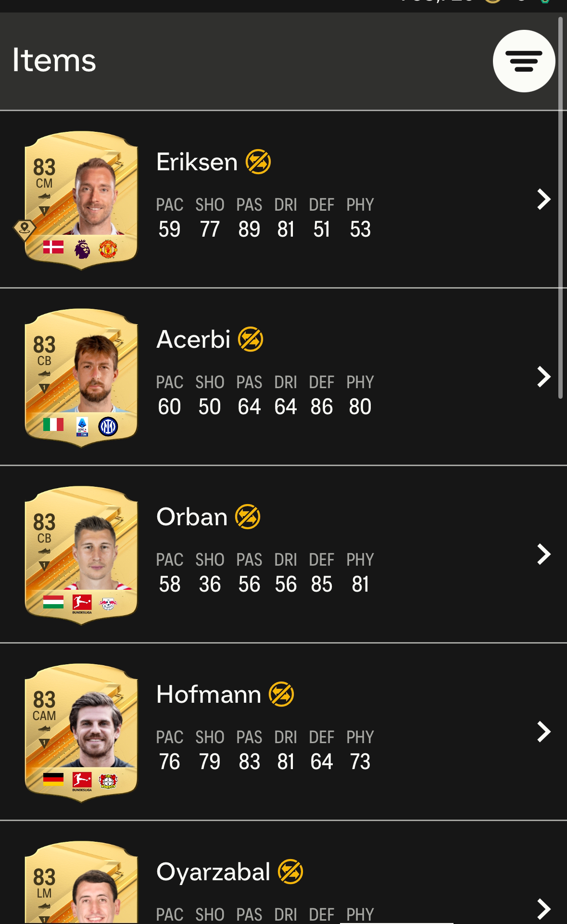Screen dimensions: 567x924
Task: Open Oyarzabal's row chevron arrow
Action: tap(543, 909)
